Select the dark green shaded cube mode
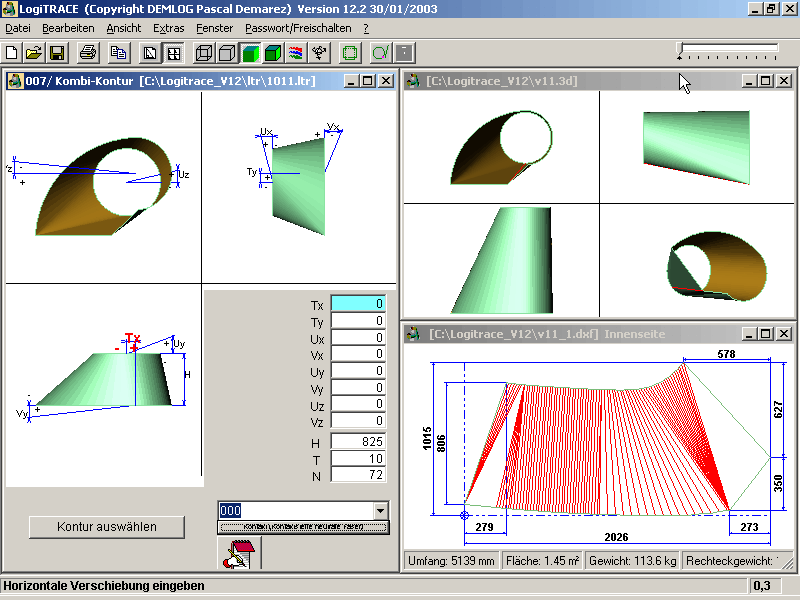Viewport: 800px width, 600px height. click(273, 53)
